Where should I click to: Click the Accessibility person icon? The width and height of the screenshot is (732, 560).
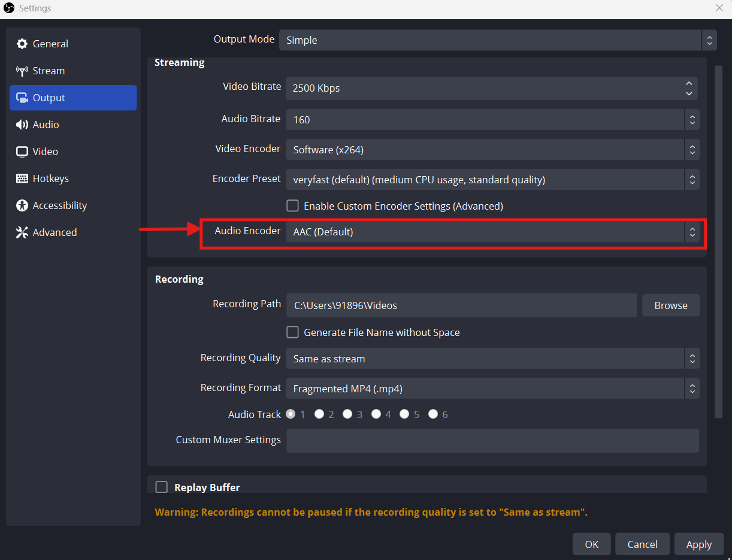(x=22, y=205)
